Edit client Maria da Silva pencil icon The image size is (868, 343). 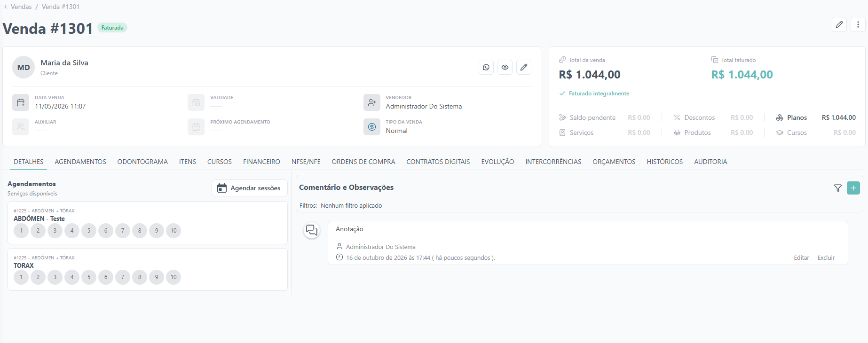pos(524,67)
